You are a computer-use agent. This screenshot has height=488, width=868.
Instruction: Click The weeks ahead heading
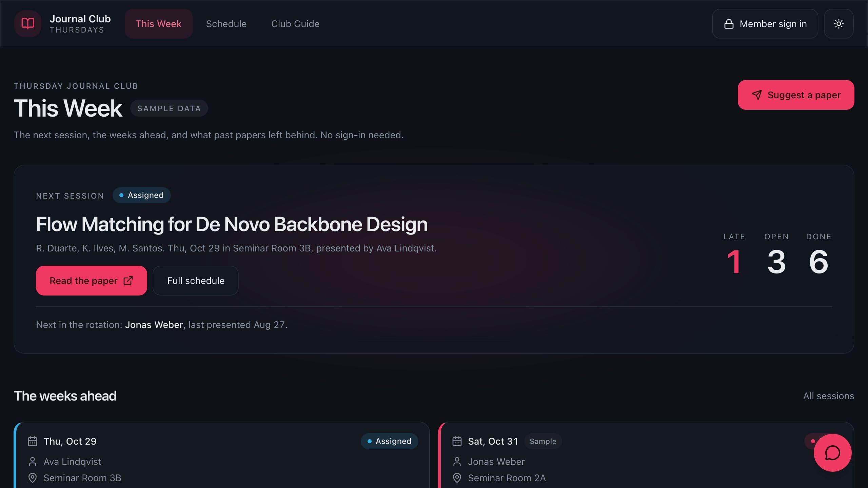[65, 396]
